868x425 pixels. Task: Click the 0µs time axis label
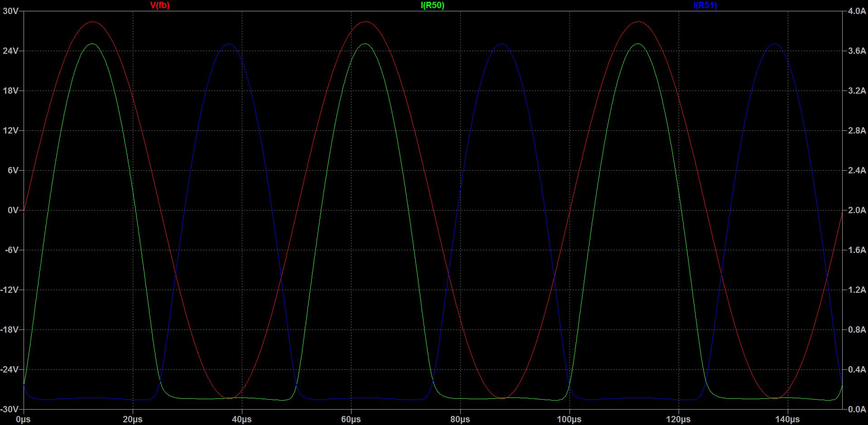pos(23,420)
